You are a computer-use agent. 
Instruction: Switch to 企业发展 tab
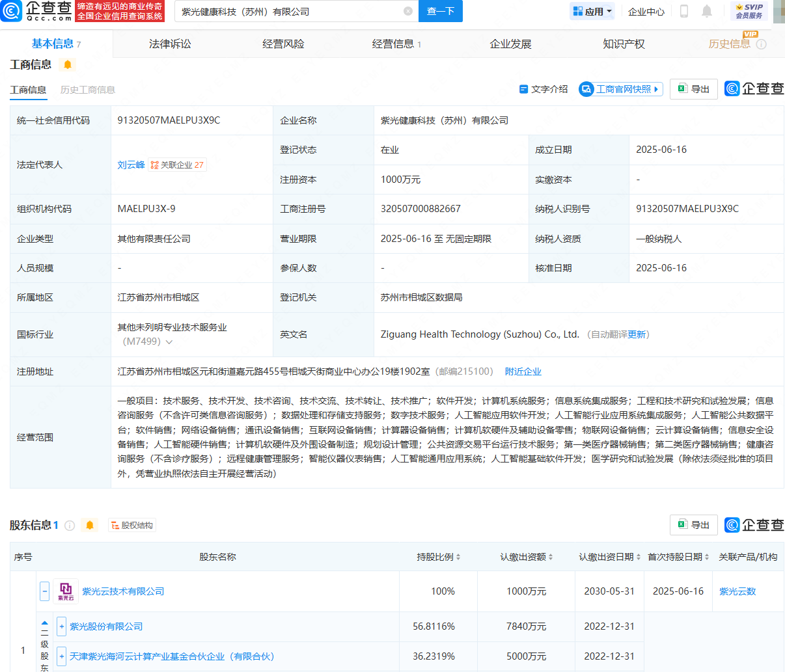[510, 44]
